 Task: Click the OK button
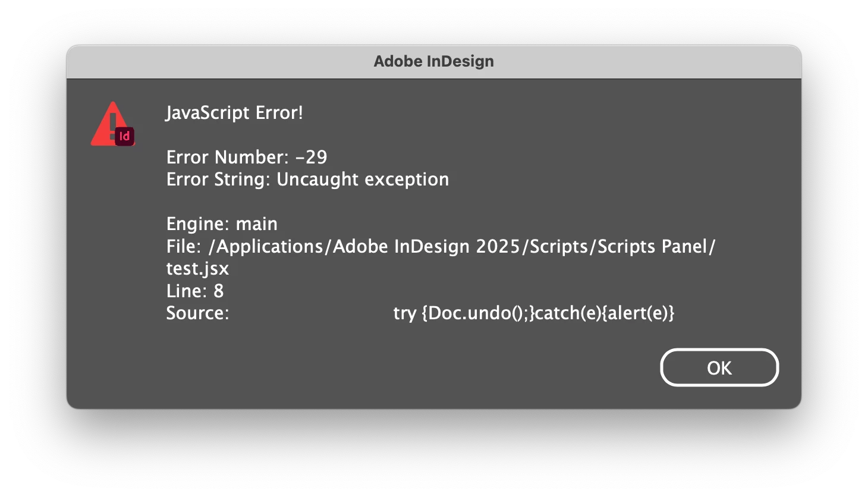[719, 367]
